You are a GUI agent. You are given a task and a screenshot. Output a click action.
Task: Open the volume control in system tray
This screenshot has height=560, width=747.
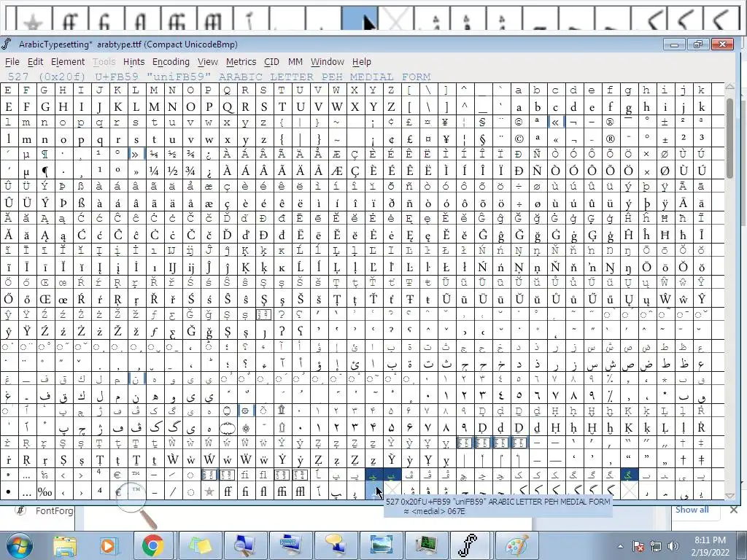pyautogui.click(x=673, y=546)
